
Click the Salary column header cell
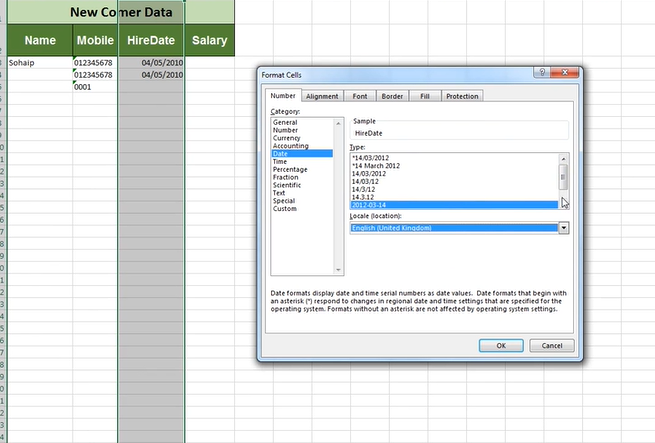(209, 41)
